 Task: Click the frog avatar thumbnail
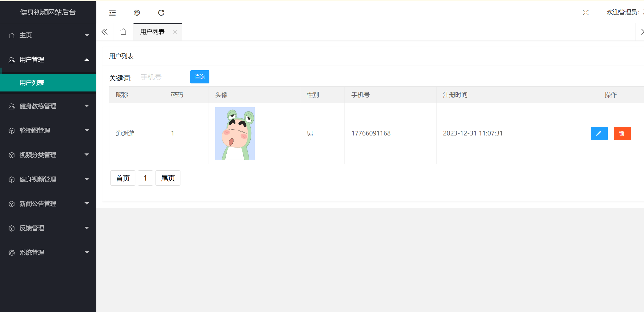(235, 133)
